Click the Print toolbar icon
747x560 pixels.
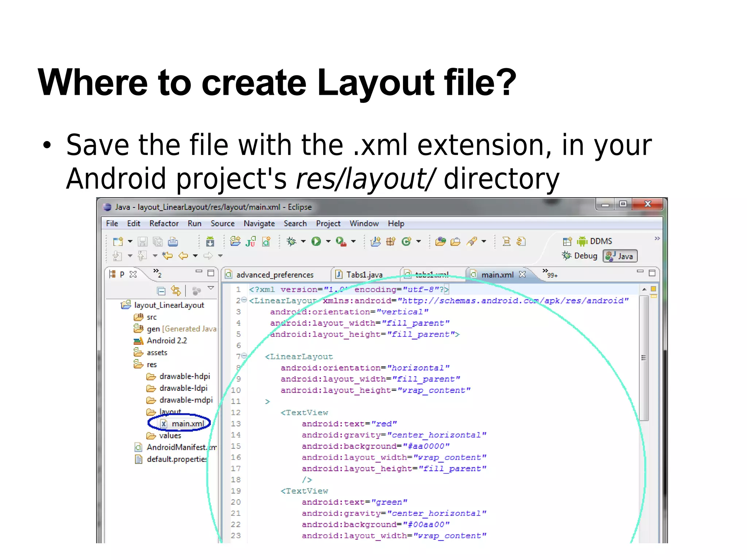(x=173, y=241)
